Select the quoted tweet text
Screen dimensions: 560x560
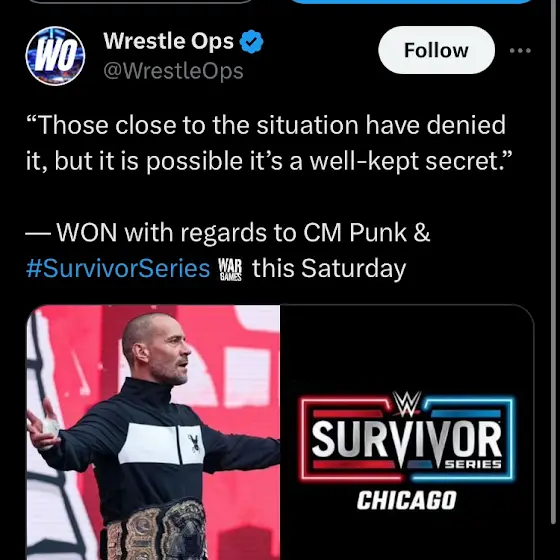(x=269, y=143)
